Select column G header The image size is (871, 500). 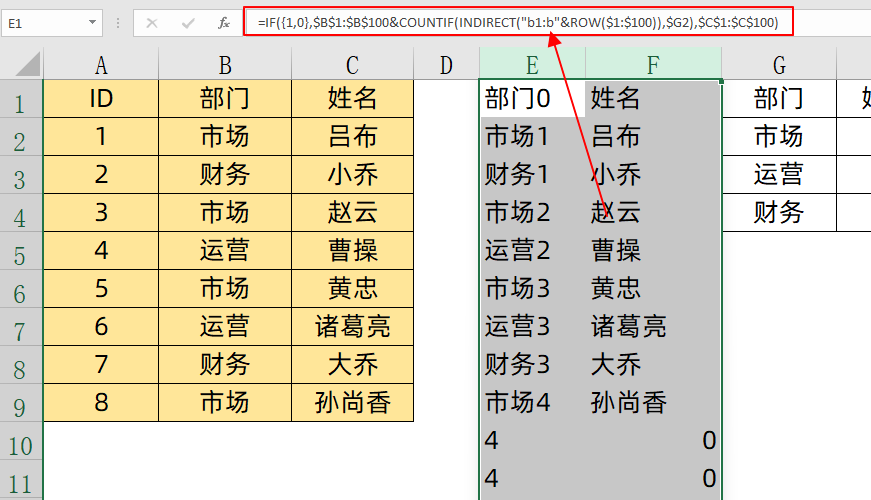pyautogui.click(x=779, y=64)
